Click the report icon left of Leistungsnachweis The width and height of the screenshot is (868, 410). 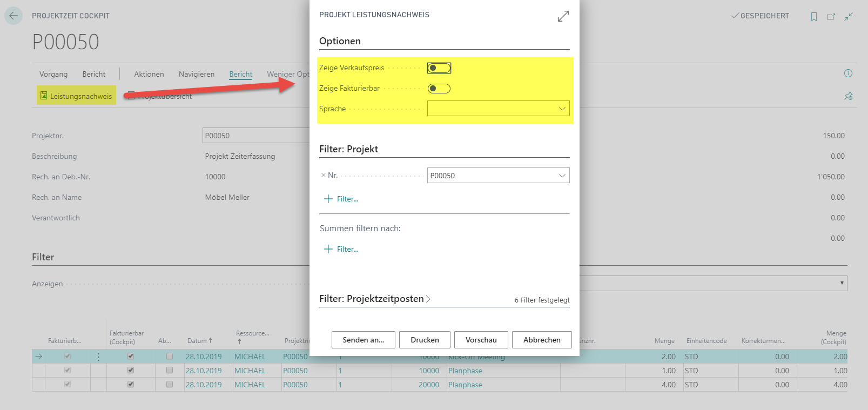pyautogui.click(x=44, y=96)
